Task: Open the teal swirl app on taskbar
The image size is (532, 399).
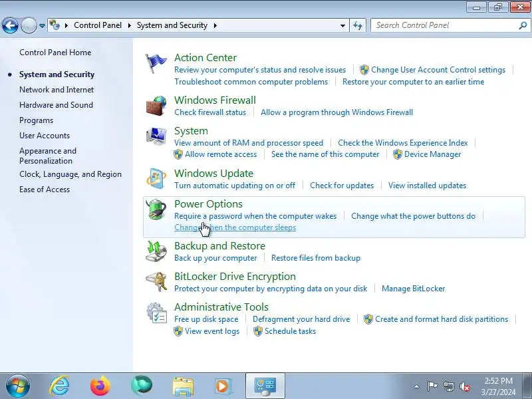Action: coord(142,386)
